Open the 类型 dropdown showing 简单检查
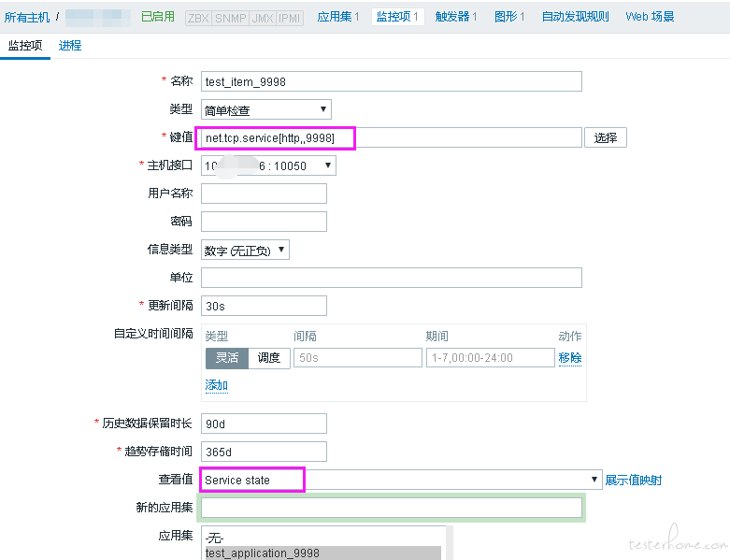This screenshot has width=730, height=560. coord(266,110)
